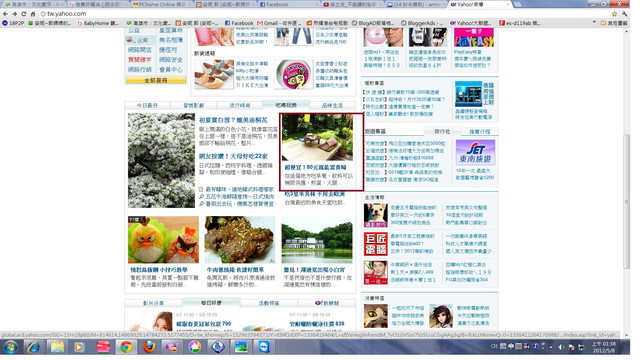This screenshot has width=640, height=360.
Task: Click the pastel shoes product image
Action: click(214, 74)
